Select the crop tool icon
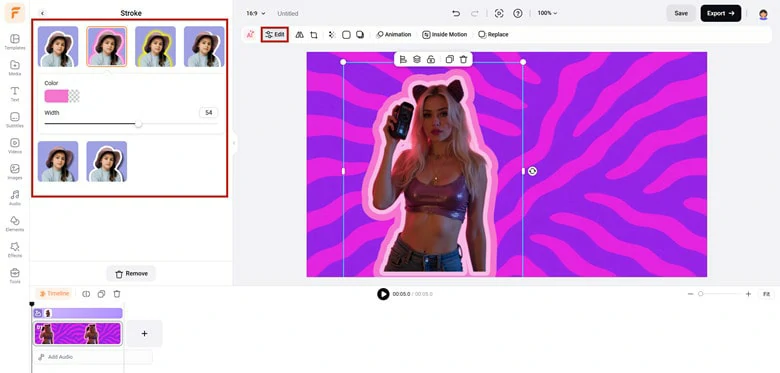The height and width of the screenshot is (373, 780). coord(313,35)
